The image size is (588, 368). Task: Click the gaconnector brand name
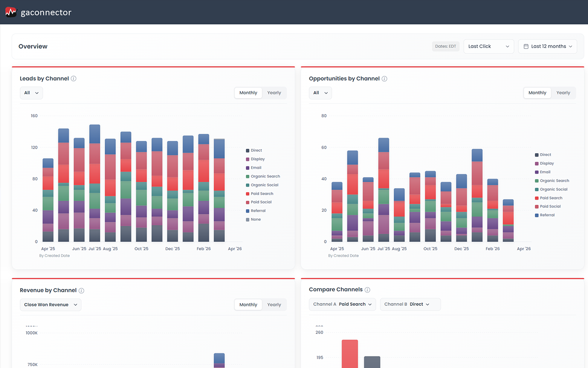coord(46,12)
